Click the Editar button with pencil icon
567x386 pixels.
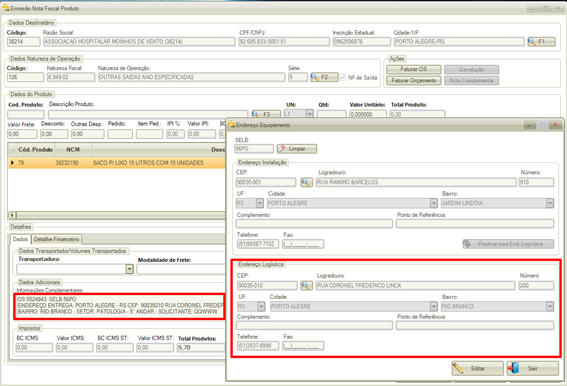[477, 368]
